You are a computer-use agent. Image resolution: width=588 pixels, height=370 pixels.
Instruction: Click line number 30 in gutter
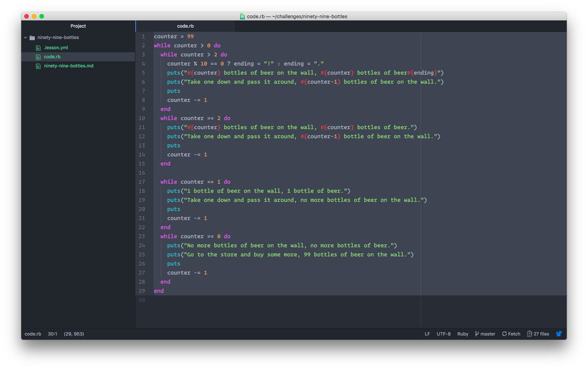coord(142,300)
